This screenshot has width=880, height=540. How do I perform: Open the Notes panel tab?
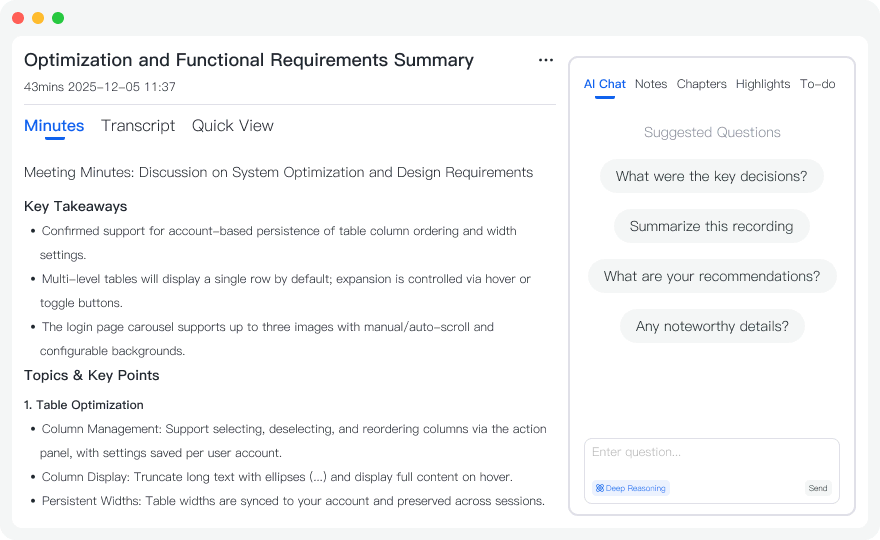[651, 84]
